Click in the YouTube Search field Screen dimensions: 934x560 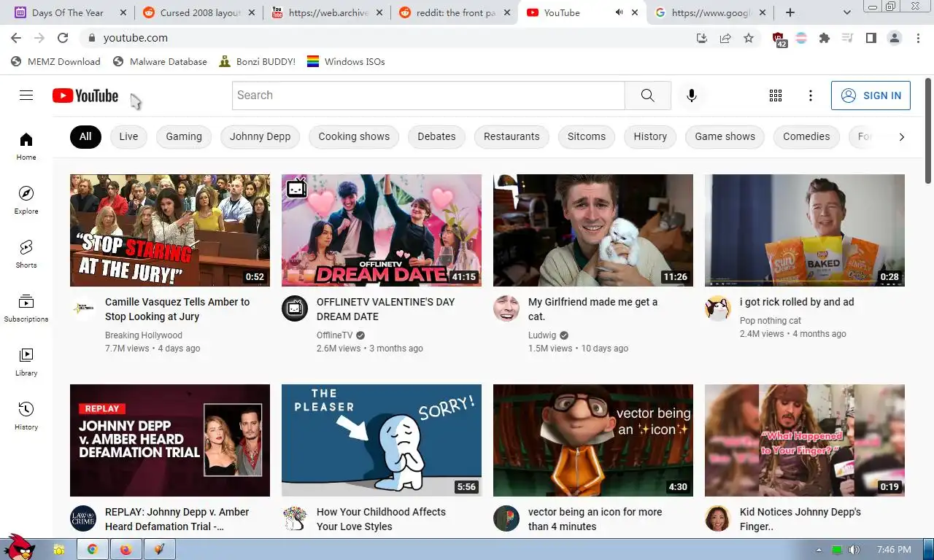(428, 96)
